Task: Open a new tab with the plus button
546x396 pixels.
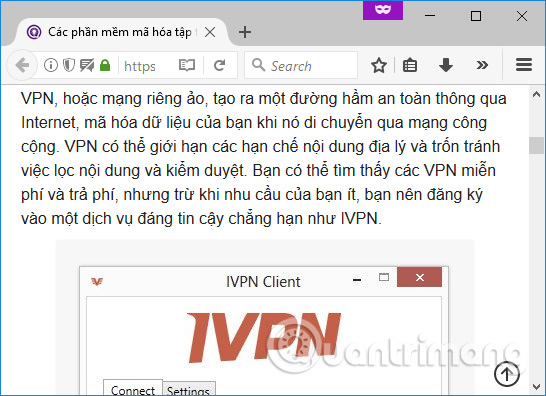Action: click(245, 32)
